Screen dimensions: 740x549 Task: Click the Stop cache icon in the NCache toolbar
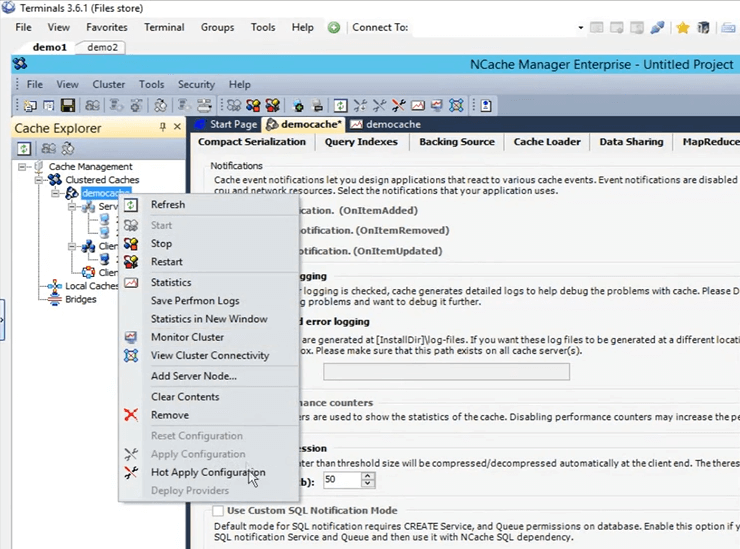[253, 105]
